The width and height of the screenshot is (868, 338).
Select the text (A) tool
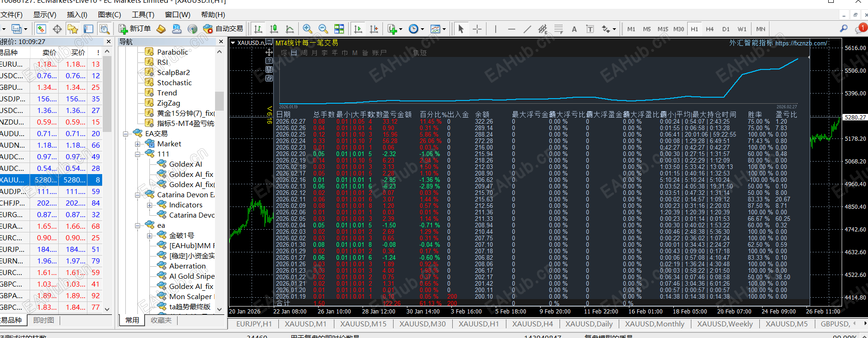(574, 29)
